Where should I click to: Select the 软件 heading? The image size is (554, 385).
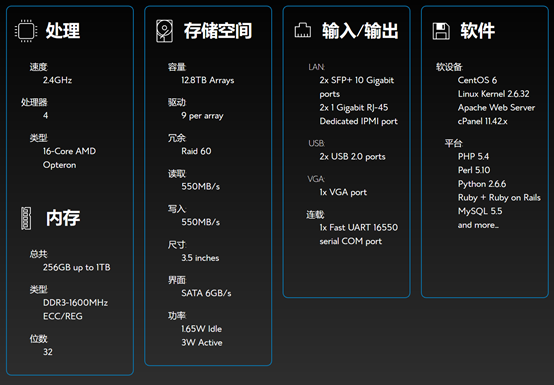pyautogui.click(x=478, y=31)
